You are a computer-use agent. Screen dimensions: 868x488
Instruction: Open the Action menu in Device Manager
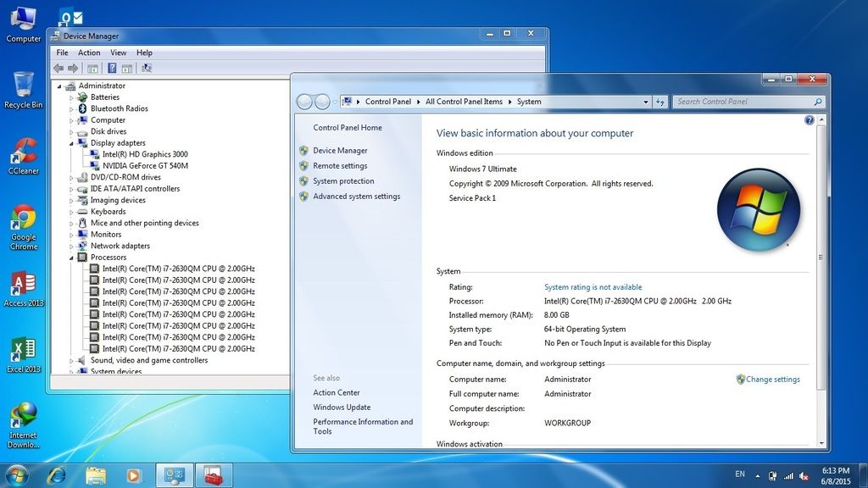click(89, 53)
